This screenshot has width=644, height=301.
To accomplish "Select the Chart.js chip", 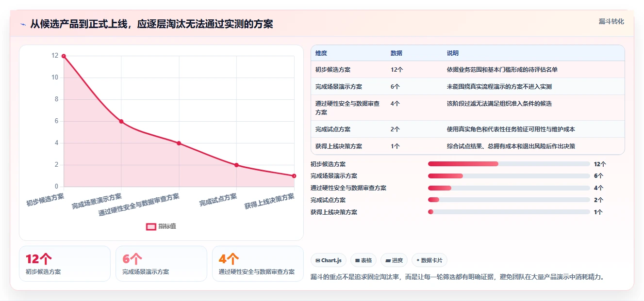I will (x=329, y=260).
